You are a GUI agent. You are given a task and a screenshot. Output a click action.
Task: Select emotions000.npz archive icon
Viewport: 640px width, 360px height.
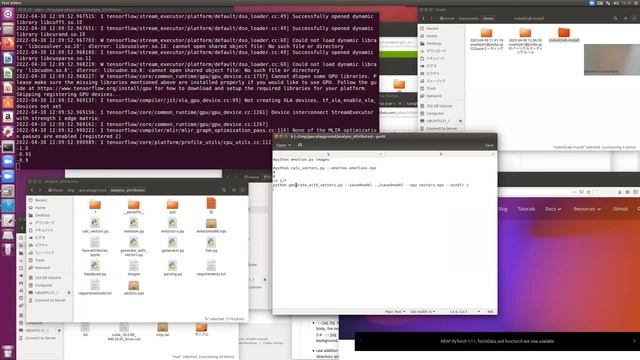tap(211, 223)
